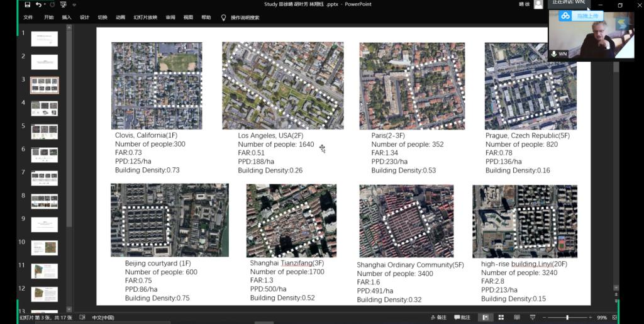644x324 pixels.
Task: Toggle the 批注 comments pane
Action: 462,317
